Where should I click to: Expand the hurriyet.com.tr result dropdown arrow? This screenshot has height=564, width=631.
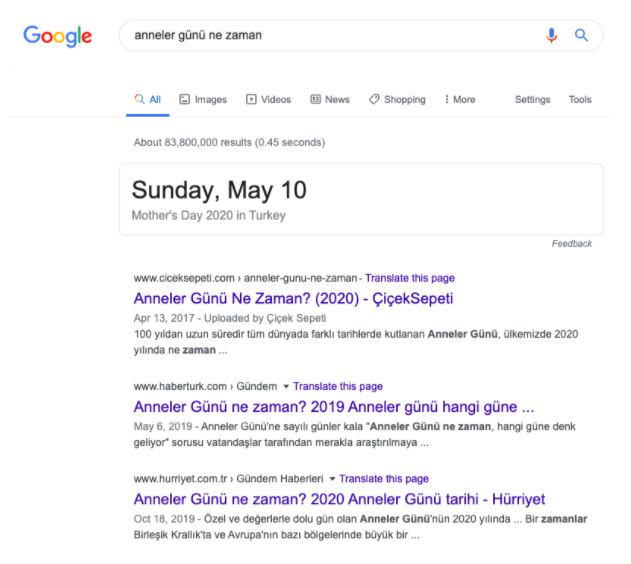coord(332,479)
